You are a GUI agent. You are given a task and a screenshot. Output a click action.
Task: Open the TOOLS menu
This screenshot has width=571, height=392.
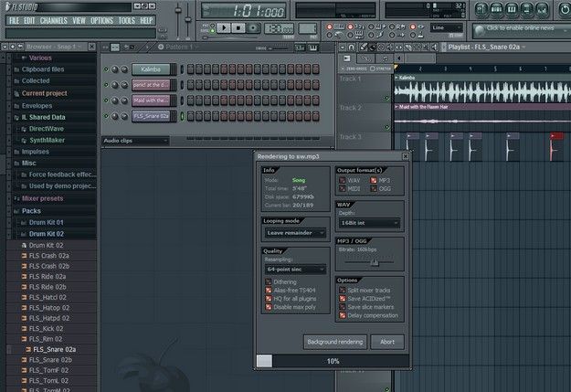(126, 20)
